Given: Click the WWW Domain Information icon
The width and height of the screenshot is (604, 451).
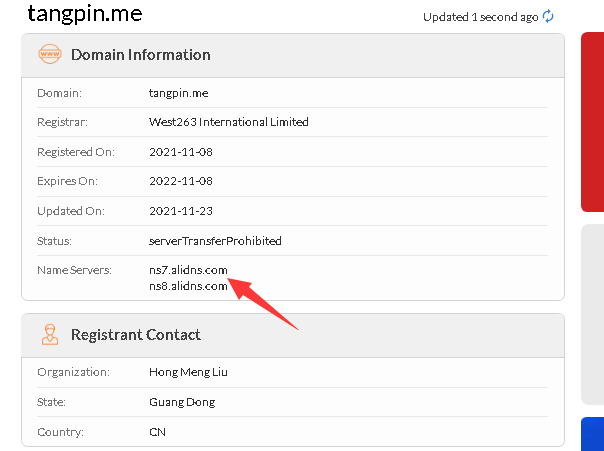Looking at the screenshot, I should (x=49, y=55).
